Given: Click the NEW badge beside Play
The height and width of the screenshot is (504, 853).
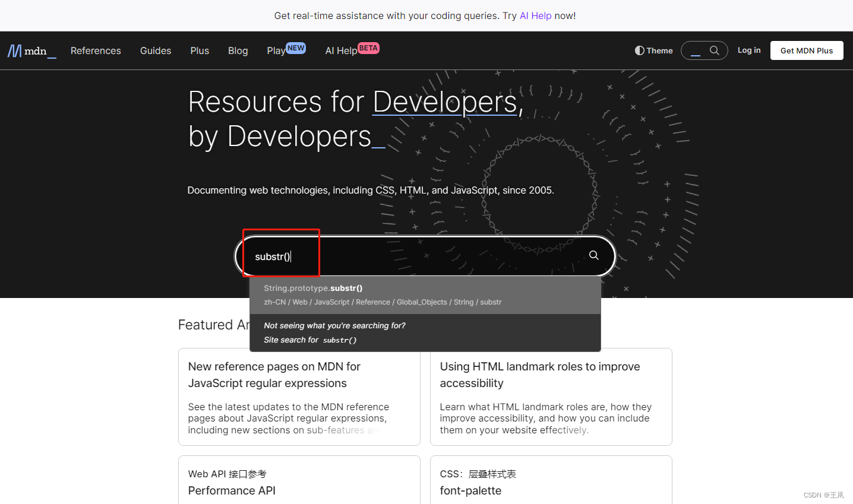Looking at the screenshot, I should [296, 48].
